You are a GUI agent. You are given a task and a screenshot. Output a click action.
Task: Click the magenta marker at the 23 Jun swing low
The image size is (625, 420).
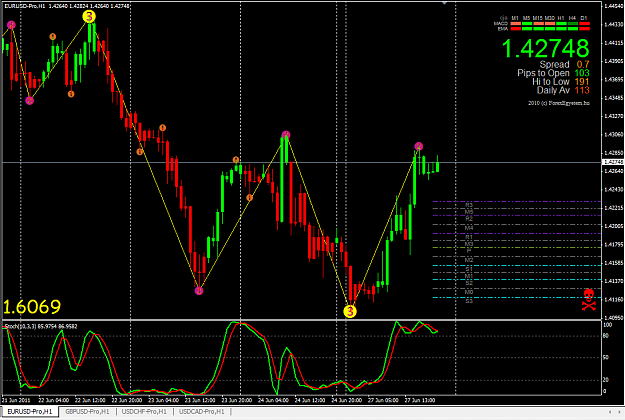pyautogui.click(x=199, y=290)
